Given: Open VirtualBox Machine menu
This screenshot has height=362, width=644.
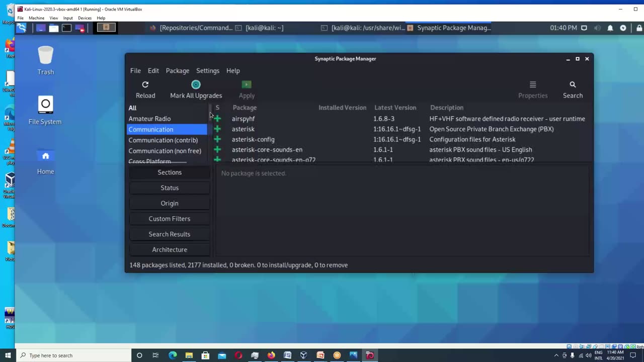Looking at the screenshot, I should (x=36, y=18).
